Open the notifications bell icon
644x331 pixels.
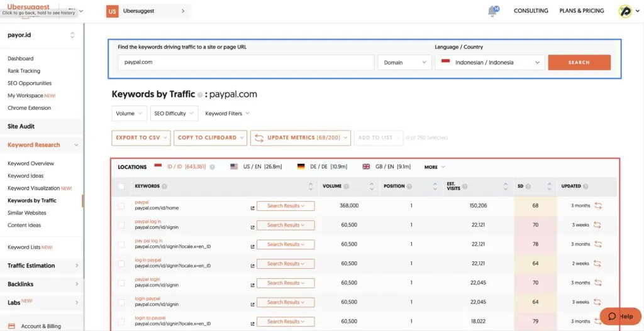click(x=492, y=11)
